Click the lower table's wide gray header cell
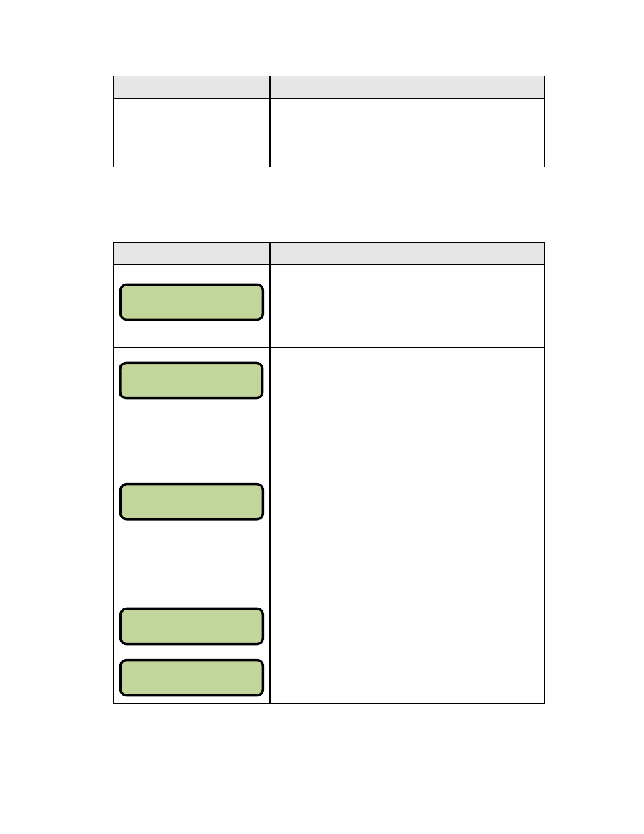 point(407,254)
